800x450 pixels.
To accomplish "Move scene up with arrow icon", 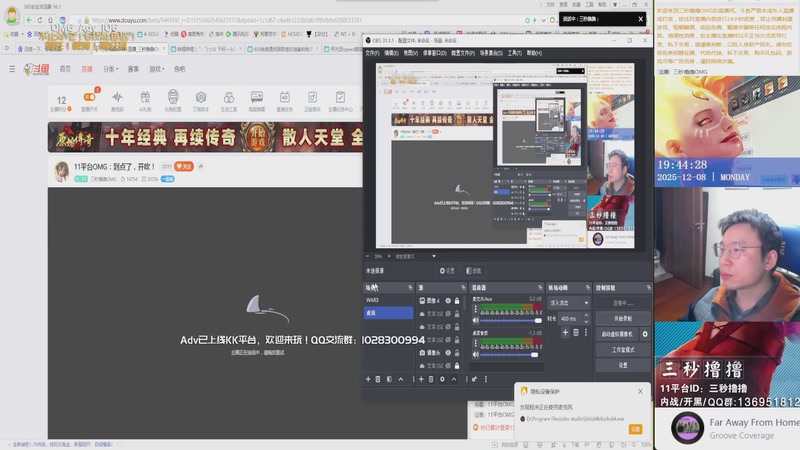I will coord(401,379).
